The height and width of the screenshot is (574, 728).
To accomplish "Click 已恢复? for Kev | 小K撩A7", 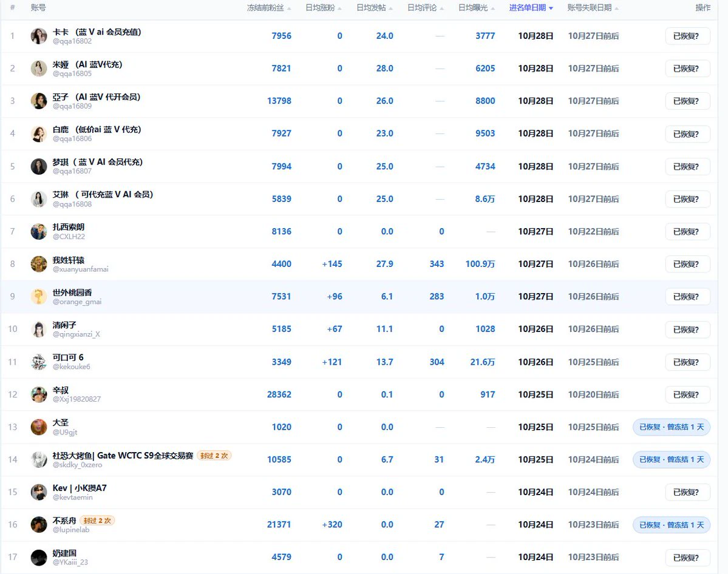I will 686,492.
